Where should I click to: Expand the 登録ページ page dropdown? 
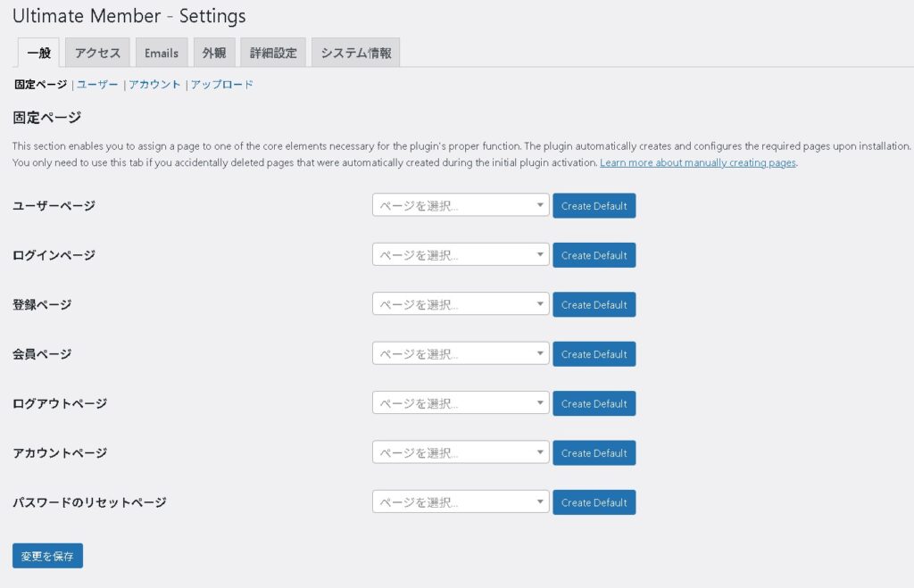461,305
